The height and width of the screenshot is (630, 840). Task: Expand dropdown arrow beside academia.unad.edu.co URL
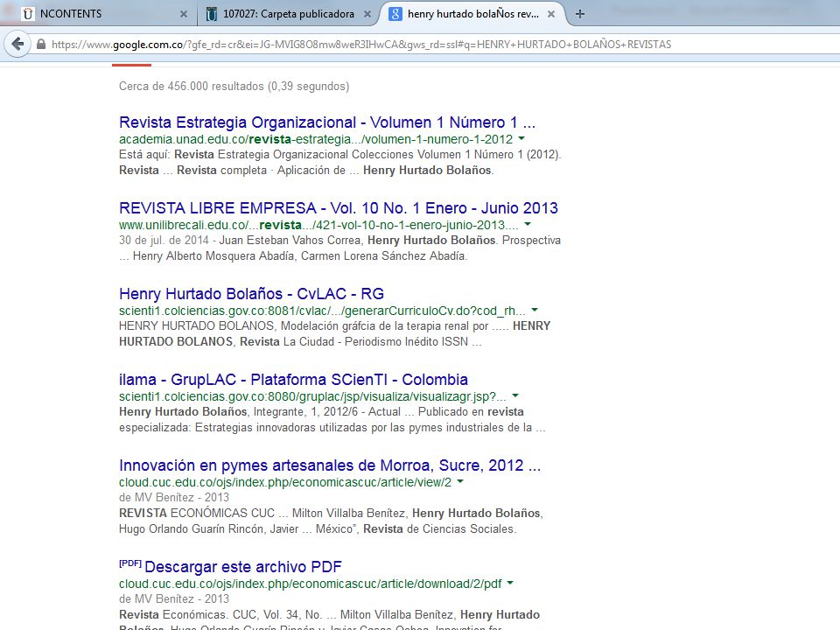pos(521,139)
